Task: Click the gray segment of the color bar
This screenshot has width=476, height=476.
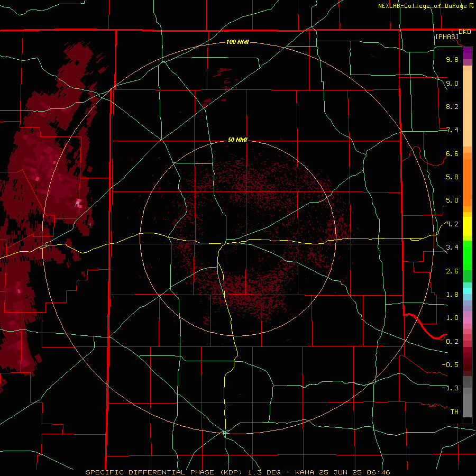Action: (x=467, y=397)
